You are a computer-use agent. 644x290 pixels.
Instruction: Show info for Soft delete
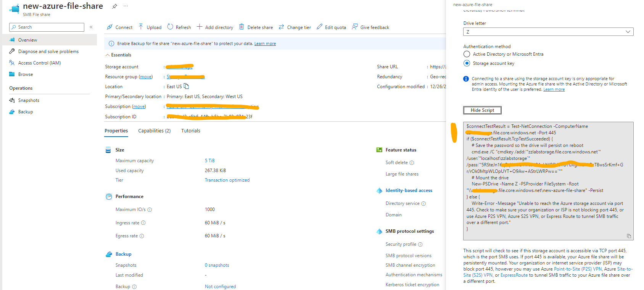[x=412, y=163]
